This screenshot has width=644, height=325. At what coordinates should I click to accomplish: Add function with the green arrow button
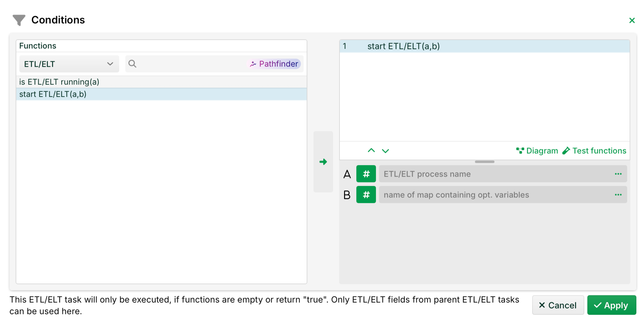click(323, 162)
